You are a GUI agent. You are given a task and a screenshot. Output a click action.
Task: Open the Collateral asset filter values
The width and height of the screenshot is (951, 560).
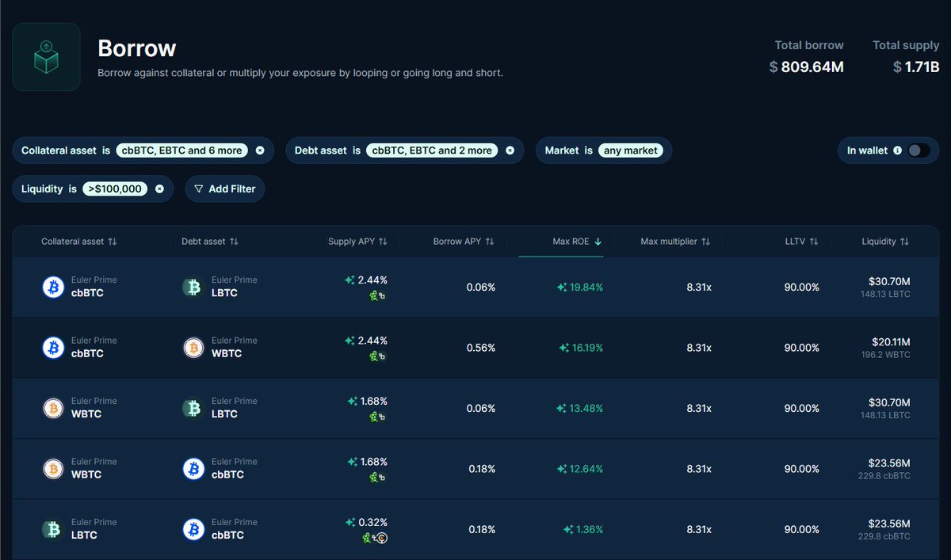point(182,150)
